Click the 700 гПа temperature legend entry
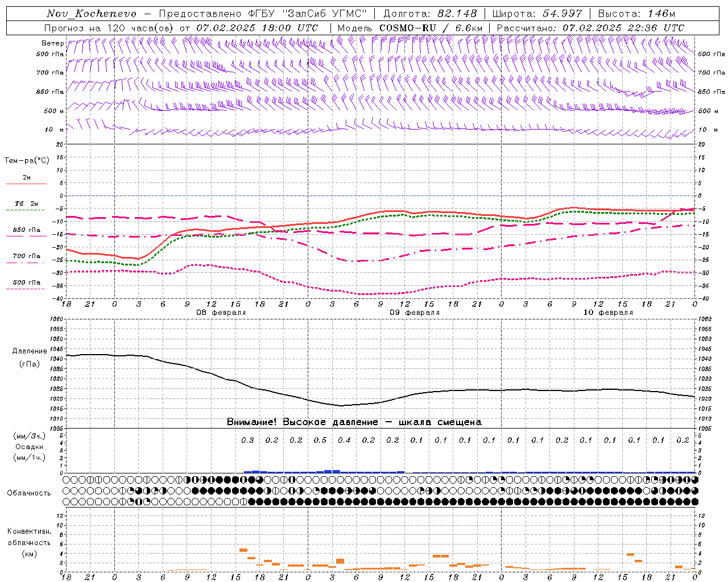The image size is (728, 582). pyautogui.click(x=27, y=256)
